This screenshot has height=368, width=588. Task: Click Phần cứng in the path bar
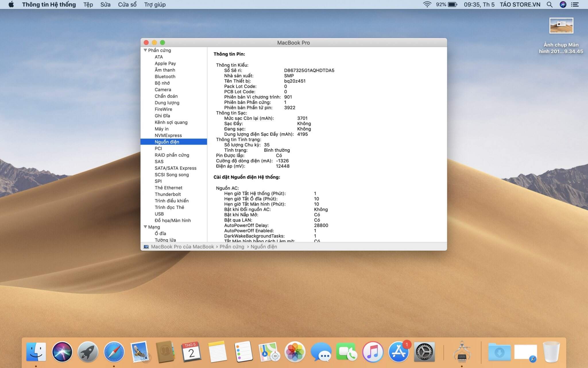[x=232, y=247]
